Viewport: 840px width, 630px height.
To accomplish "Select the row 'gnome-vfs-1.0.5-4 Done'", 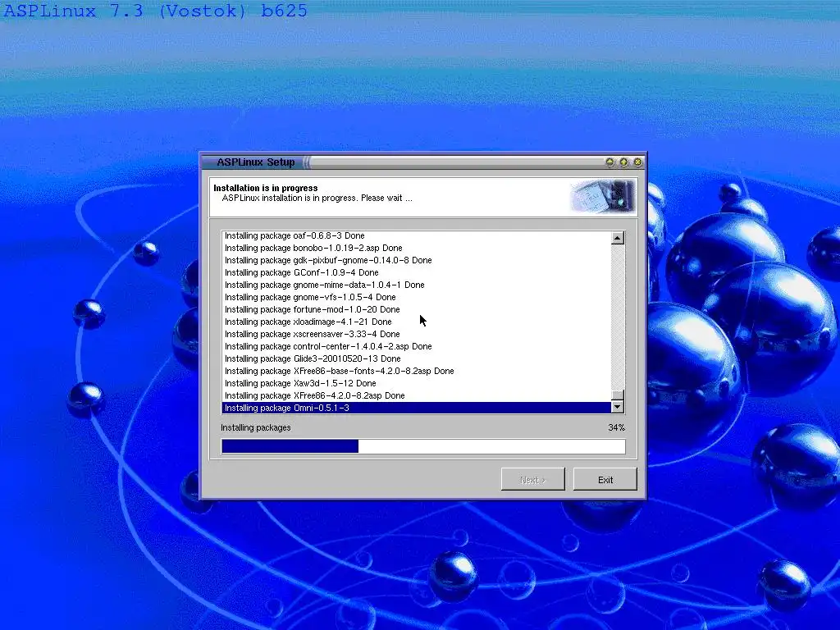I will click(416, 297).
